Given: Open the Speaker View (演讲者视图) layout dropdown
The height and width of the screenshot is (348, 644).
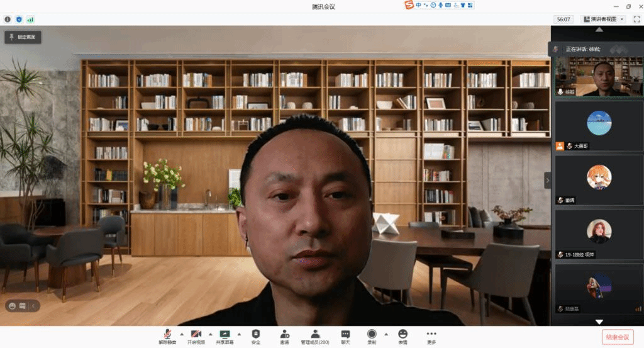Looking at the screenshot, I should (x=603, y=20).
